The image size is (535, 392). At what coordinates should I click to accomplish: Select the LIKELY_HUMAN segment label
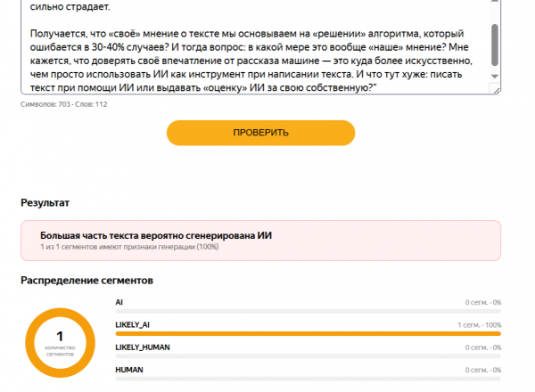(143, 347)
